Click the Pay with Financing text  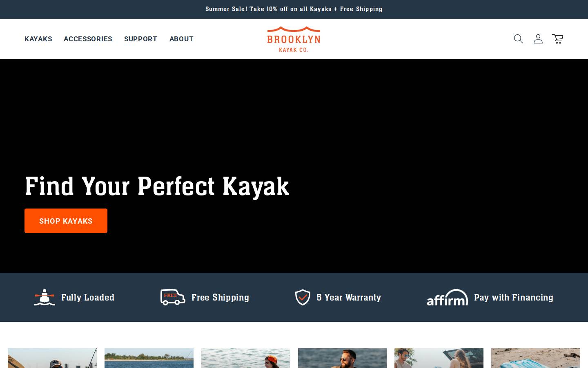coord(514,297)
